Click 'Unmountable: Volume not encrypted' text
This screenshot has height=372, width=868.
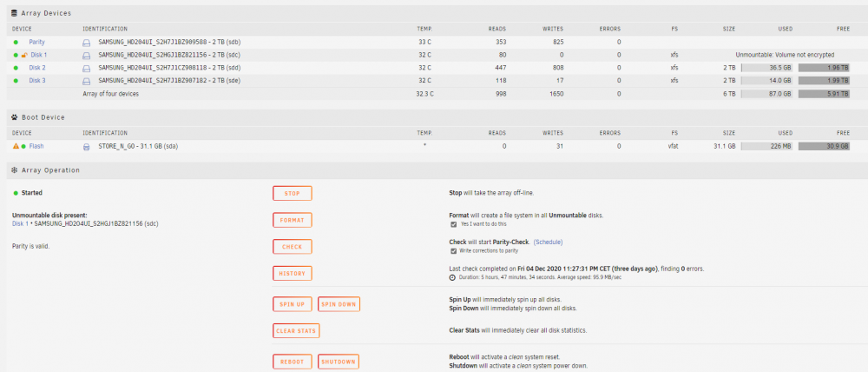tap(785, 55)
